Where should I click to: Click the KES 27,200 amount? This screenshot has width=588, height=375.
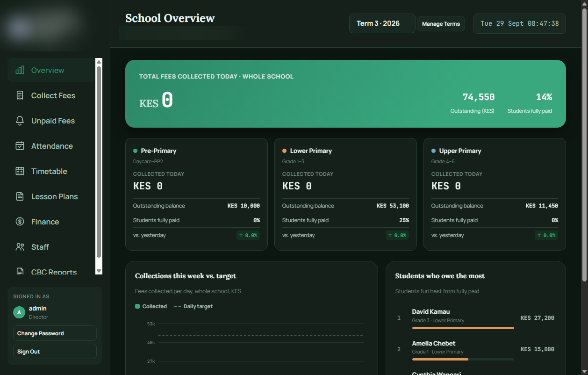(x=538, y=318)
